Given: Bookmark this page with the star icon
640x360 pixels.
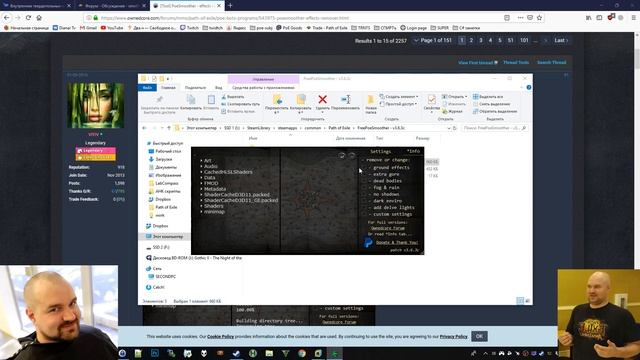Looking at the screenshot, I should pos(539,18).
